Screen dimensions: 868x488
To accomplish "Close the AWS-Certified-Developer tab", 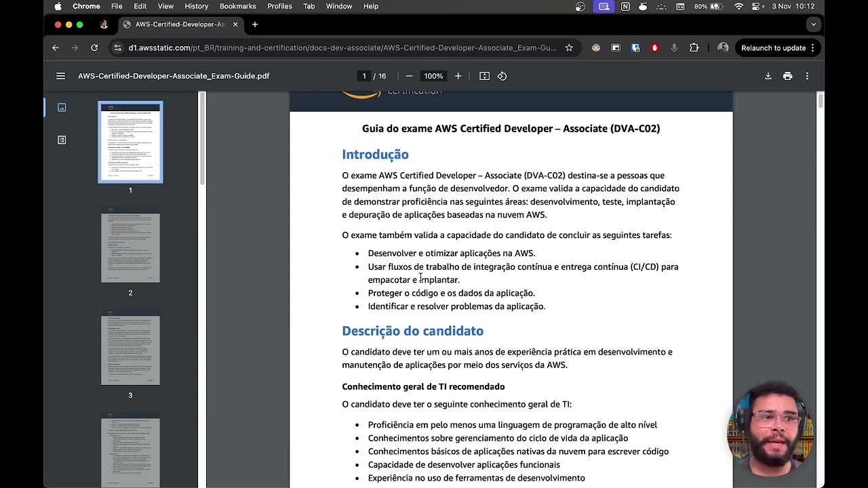I will 235,24.
